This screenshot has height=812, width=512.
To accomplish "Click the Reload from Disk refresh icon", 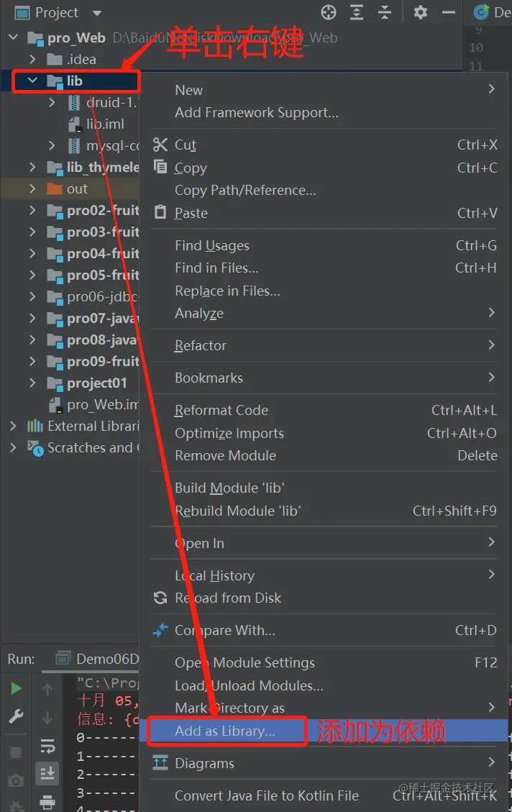I will (160, 598).
